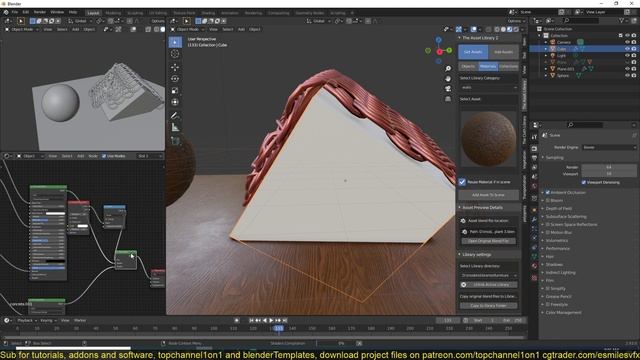Open the Render properties tab icon
Viewport: 640px width, 360px height.
pyautogui.click(x=534, y=149)
